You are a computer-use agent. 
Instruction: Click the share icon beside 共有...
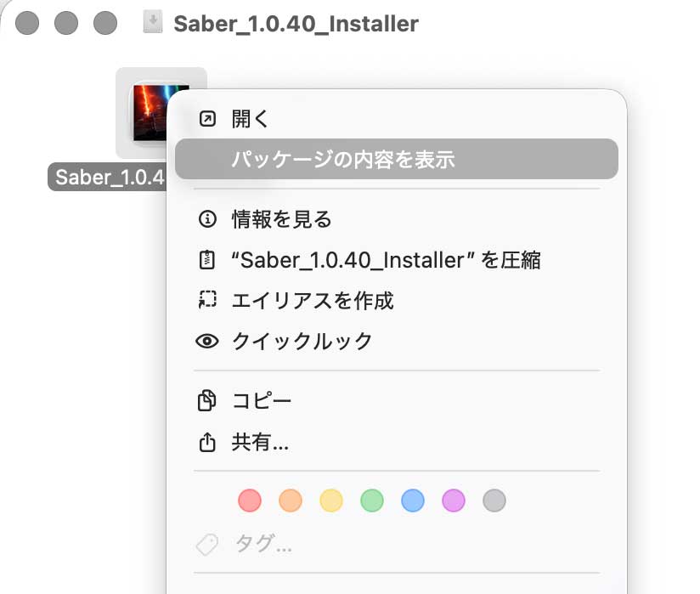tap(206, 442)
